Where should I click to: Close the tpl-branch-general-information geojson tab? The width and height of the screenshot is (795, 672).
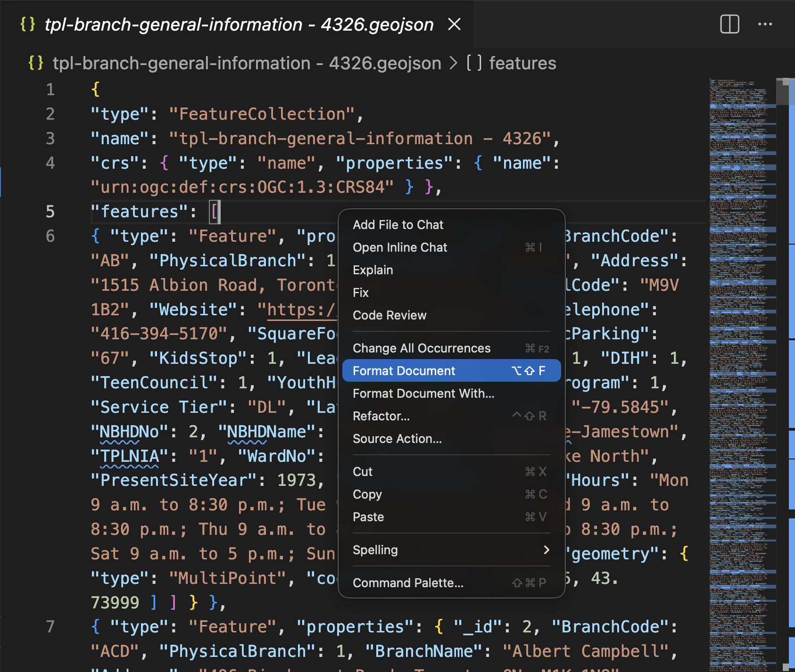(454, 24)
